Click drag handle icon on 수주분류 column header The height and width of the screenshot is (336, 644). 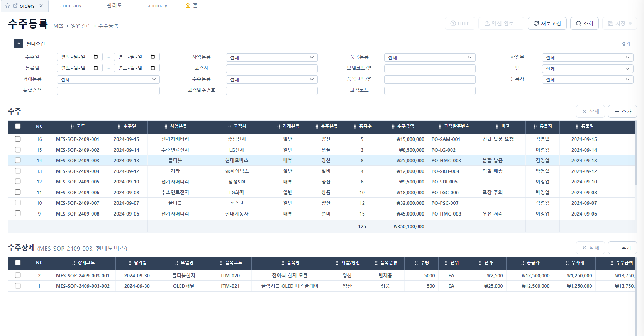pyautogui.click(x=317, y=126)
